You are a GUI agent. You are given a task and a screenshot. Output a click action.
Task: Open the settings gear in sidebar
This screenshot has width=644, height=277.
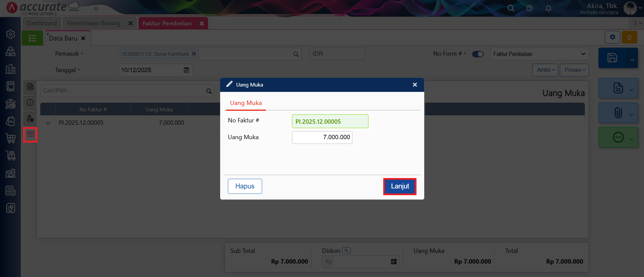pos(10,34)
